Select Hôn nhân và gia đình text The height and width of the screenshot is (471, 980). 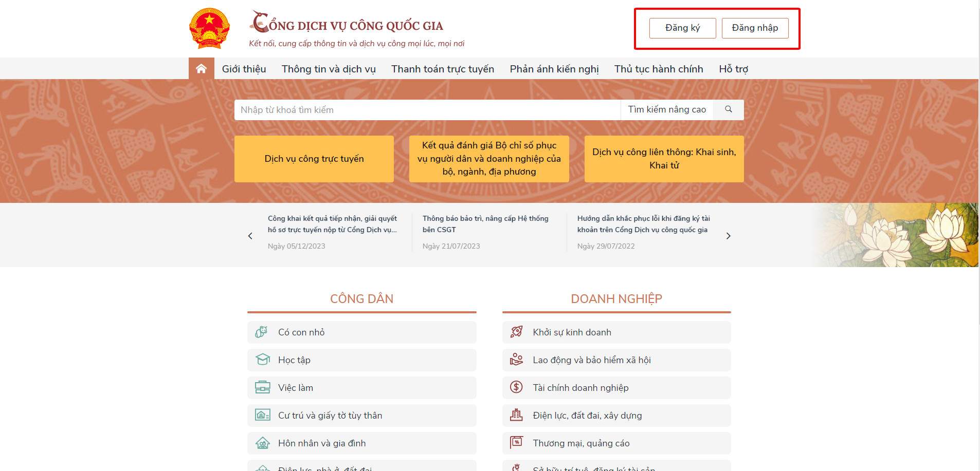pos(322,443)
